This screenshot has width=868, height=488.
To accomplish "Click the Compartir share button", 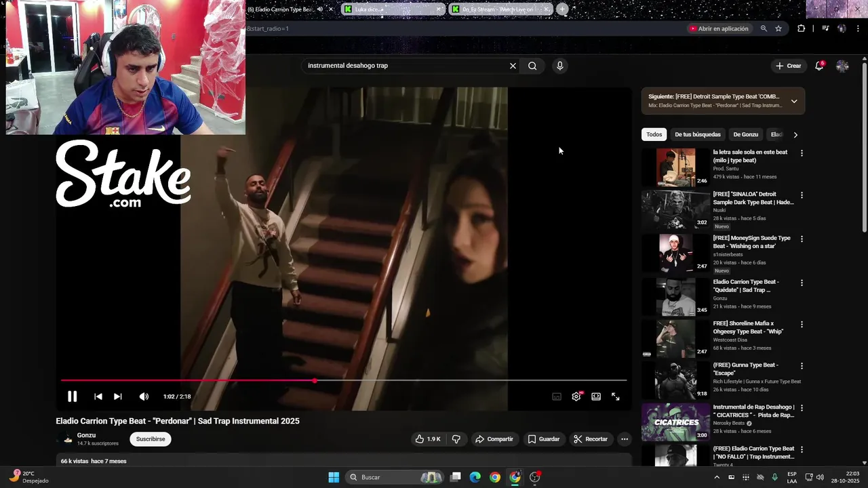I will [494, 439].
